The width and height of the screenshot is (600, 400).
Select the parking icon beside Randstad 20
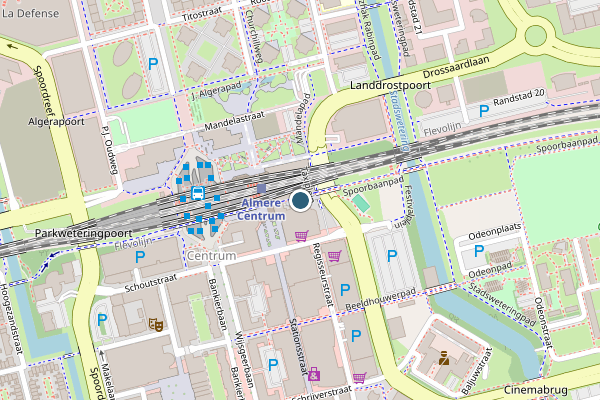(484, 111)
